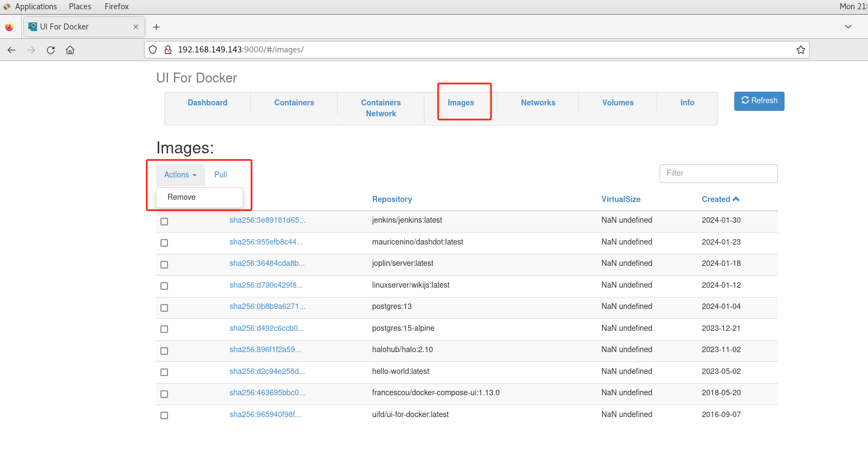Tick the hello-world:latest image checkbox
This screenshot has height=452, width=868.
pos(164,372)
